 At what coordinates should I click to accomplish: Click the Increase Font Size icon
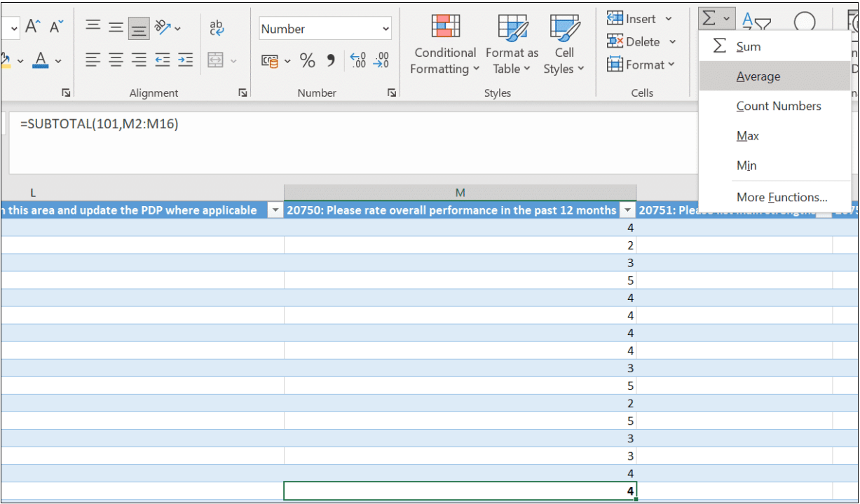[x=34, y=27]
